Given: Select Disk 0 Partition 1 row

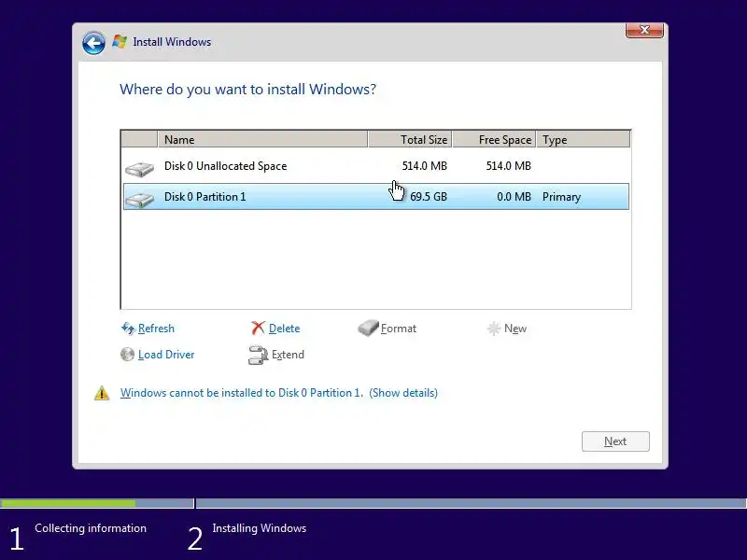Looking at the screenshot, I should point(376,197).
